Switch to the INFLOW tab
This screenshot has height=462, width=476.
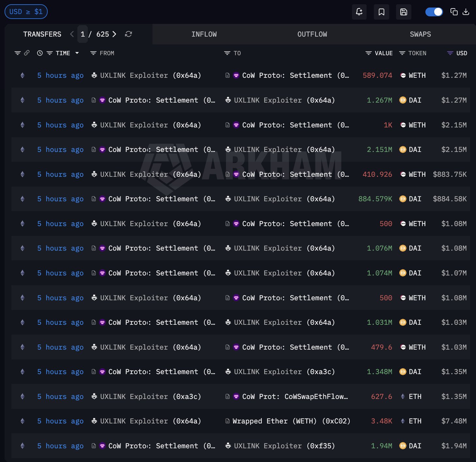tap(204, 34)
